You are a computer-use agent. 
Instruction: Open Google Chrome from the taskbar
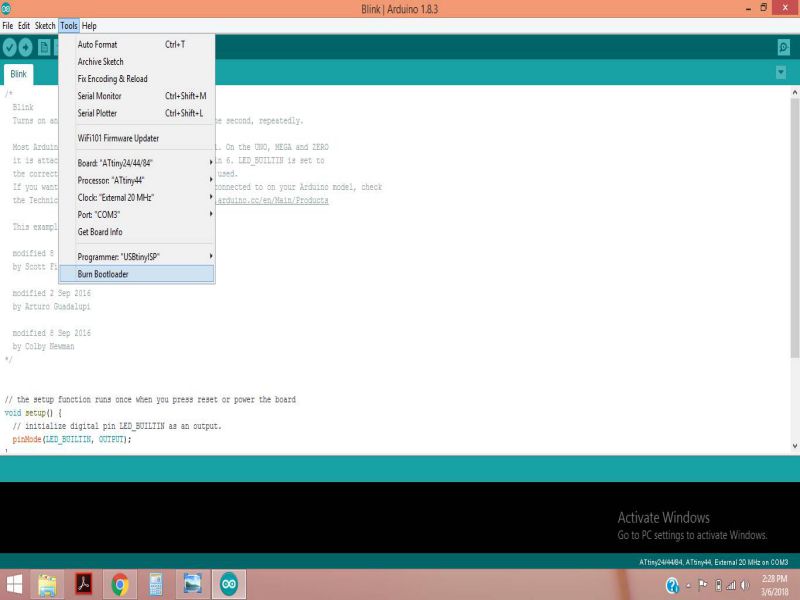pyautogui.click(x=120, y=585)
